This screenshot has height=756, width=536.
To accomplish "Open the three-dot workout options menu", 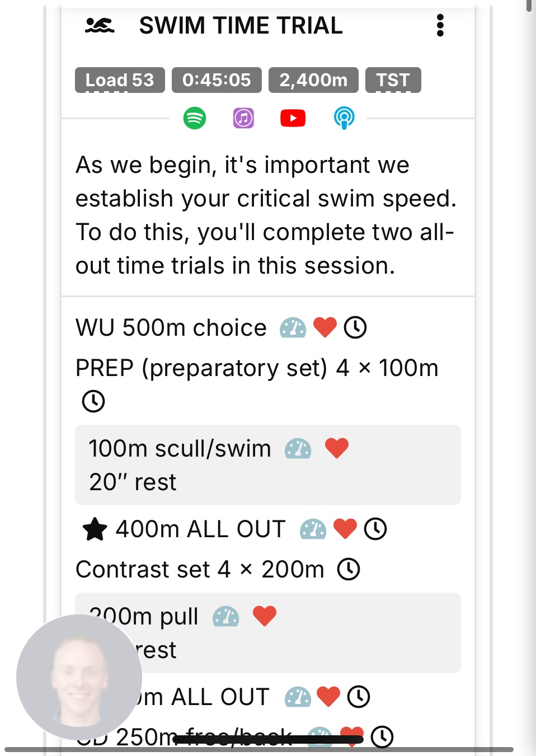I will point(440,26).
